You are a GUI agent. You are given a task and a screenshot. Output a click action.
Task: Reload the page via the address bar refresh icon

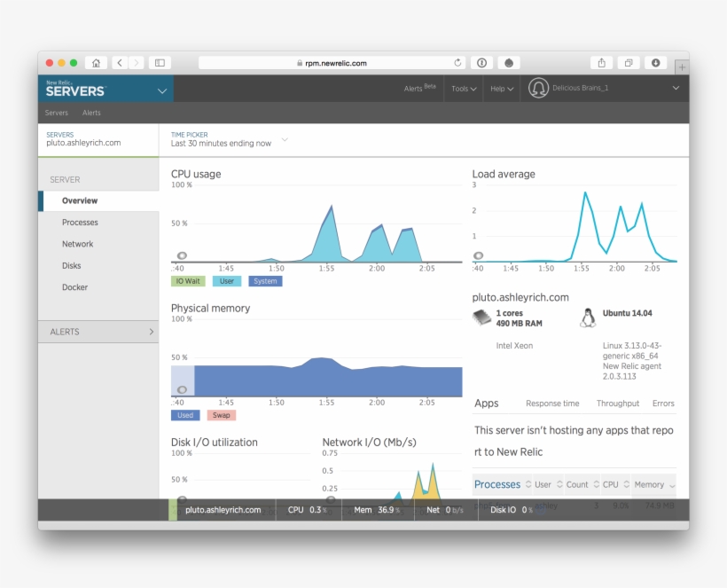coord(457,62)
